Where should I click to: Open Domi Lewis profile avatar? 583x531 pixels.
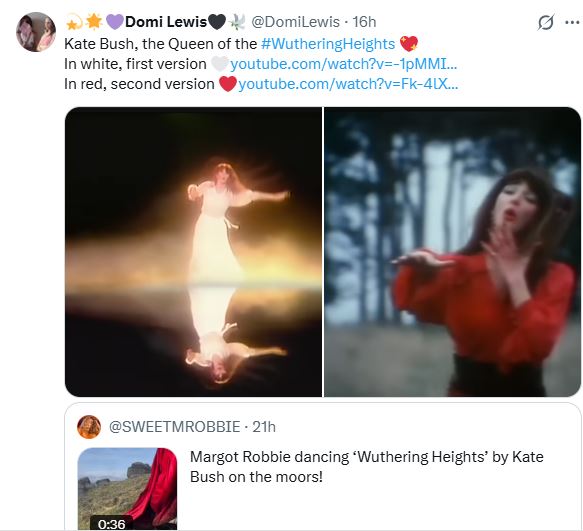(x=36, y=32)
